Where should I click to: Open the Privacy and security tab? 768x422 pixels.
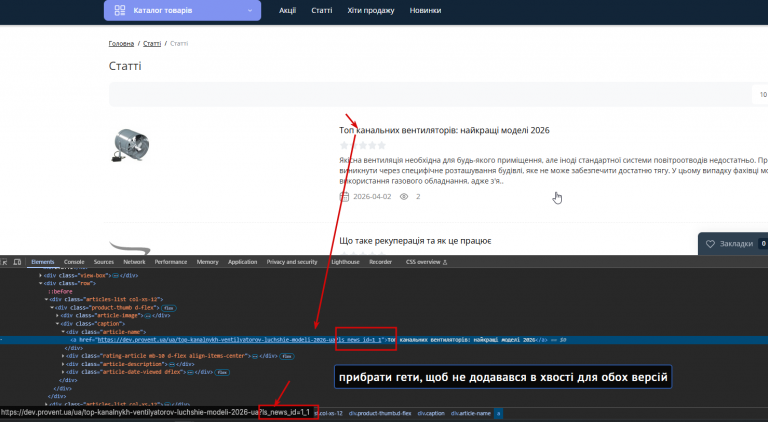292,262
